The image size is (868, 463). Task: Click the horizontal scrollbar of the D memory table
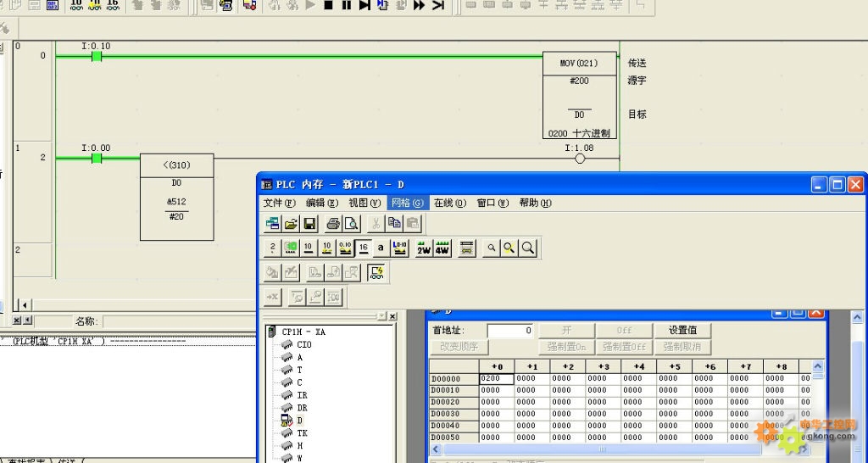[x=623, y=449]
